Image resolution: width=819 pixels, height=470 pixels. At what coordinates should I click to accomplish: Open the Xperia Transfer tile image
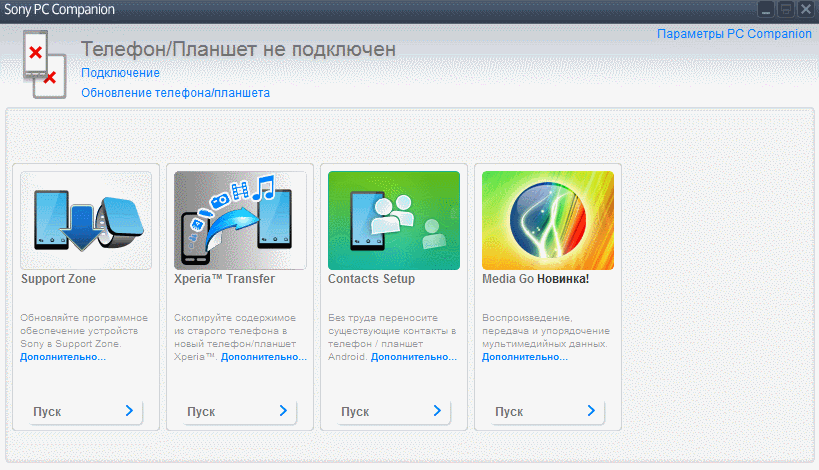point(240,220)
